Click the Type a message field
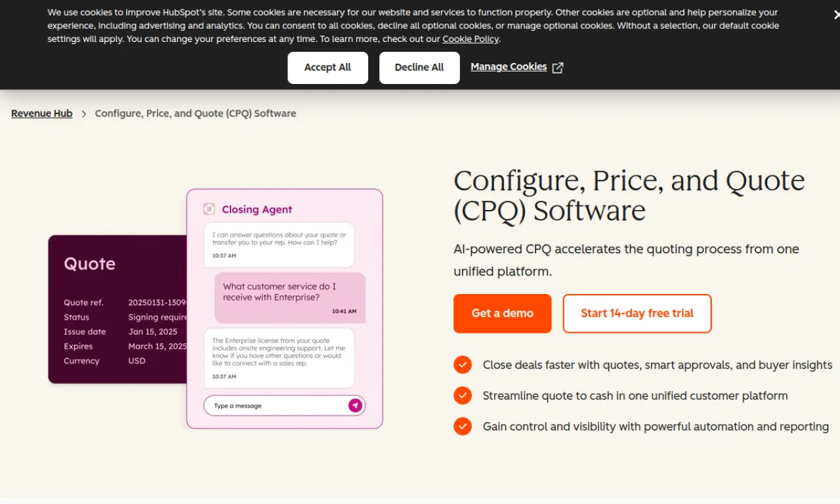The height and width of the screenshot is (504, 840). 284,406
